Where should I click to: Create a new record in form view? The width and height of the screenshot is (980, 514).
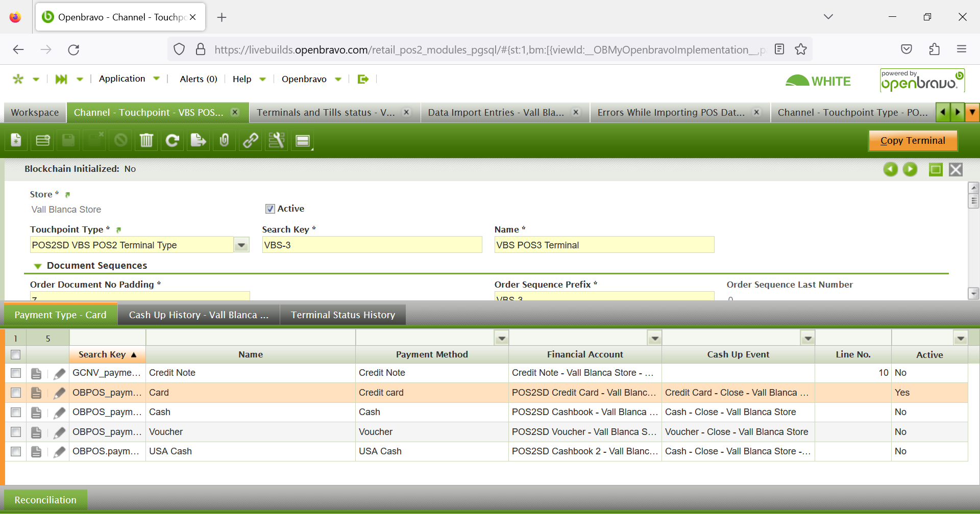(16, 140)
